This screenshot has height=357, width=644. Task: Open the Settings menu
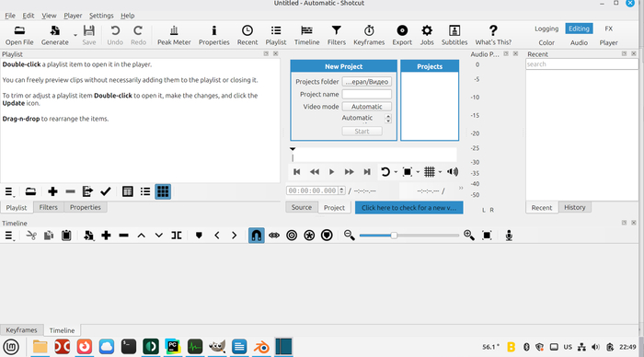click(x=101, y=16)
